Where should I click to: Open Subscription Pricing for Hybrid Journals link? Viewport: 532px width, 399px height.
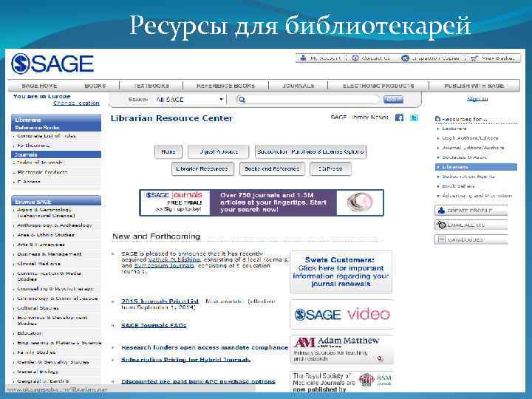186,360
